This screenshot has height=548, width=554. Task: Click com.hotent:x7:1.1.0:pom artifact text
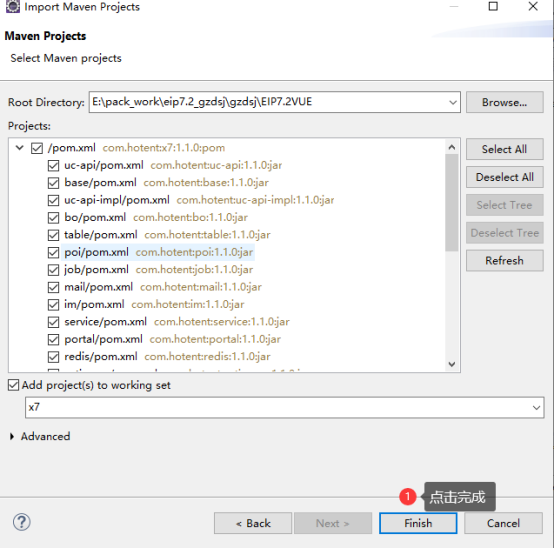coord(164,148)
